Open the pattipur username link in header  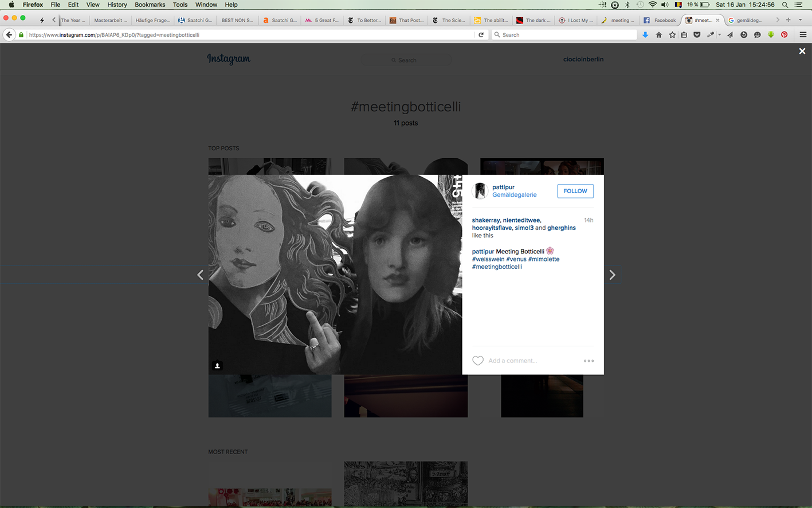tap(503, 187)
